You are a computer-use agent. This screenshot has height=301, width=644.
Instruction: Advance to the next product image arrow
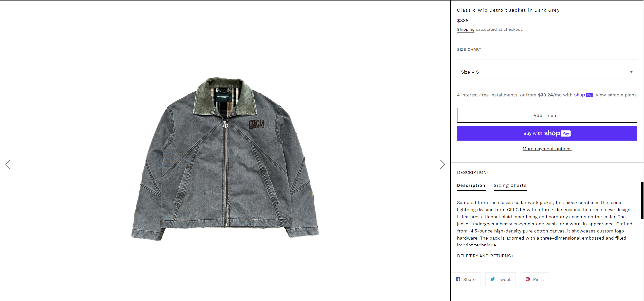click(442, 164)
